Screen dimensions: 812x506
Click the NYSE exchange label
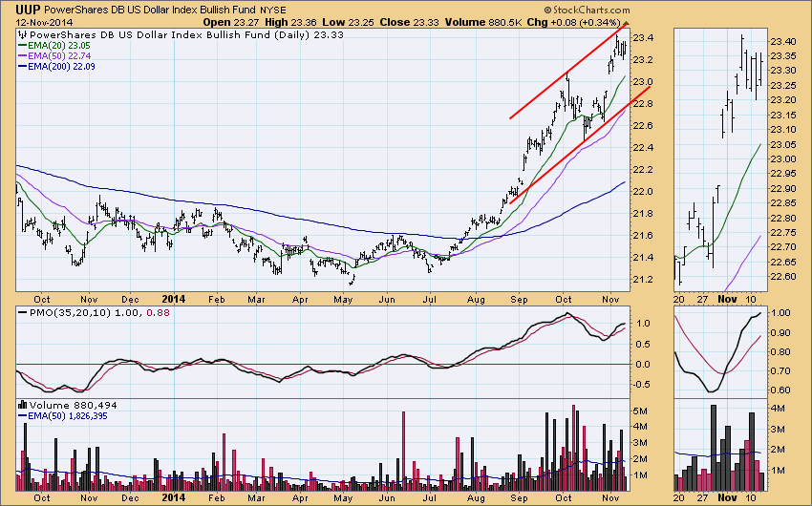(272, 10)
